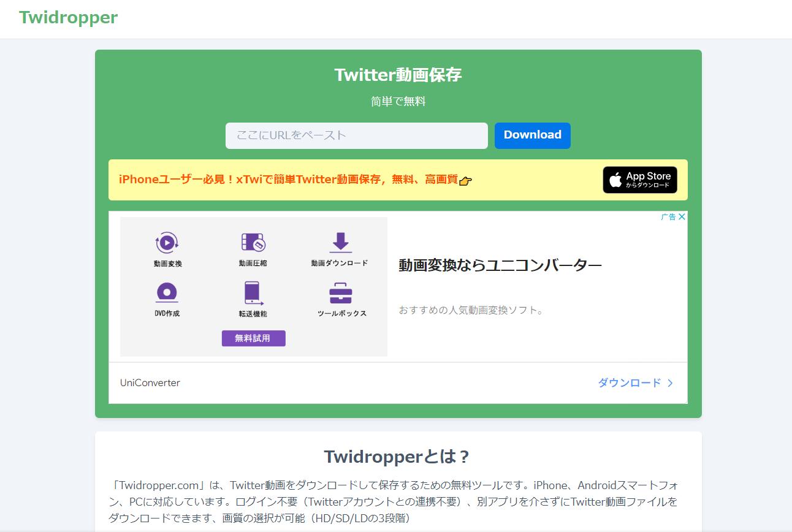This screenshot has height=532, width=792.
Task: Click the iPhone xTwi promotion text
Action: point(288,180)
